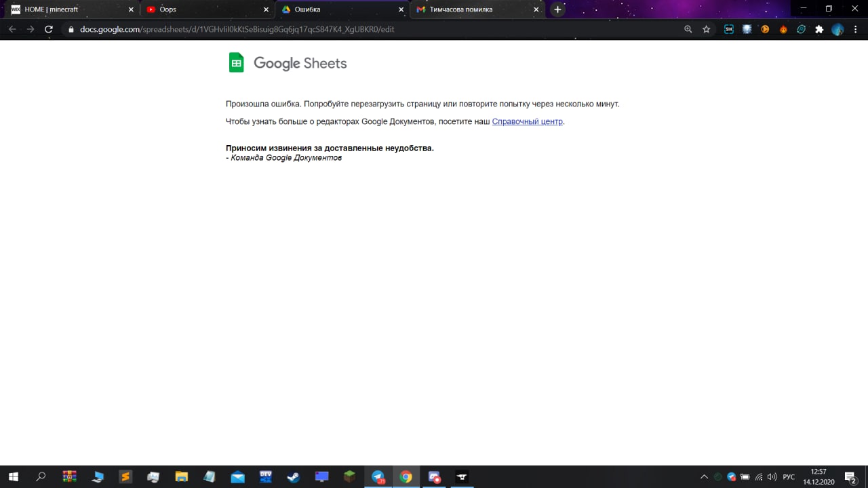Go forward in browser history
The height and width of the screenshot is (488, 868).
[31, 29]
